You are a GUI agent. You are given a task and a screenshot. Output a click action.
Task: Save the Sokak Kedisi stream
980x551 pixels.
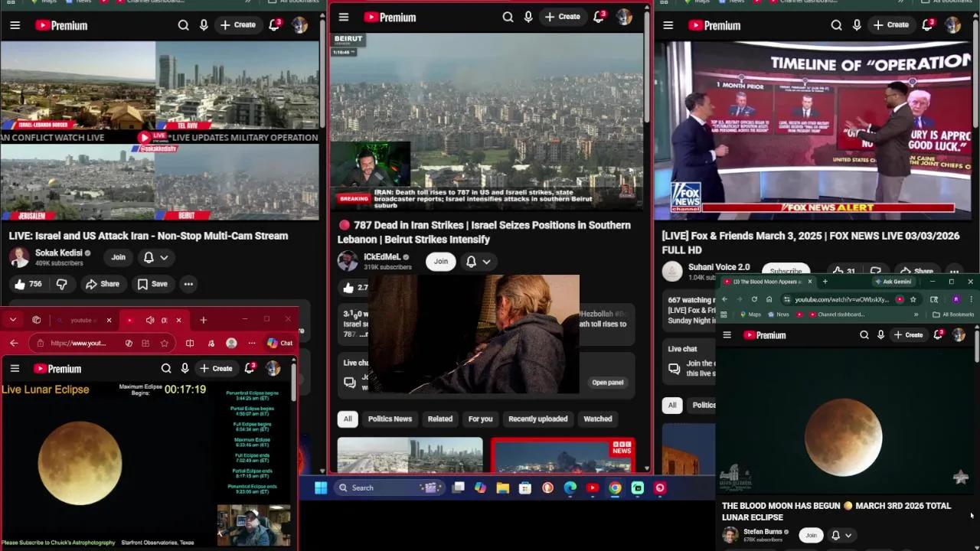coord(152,284)
